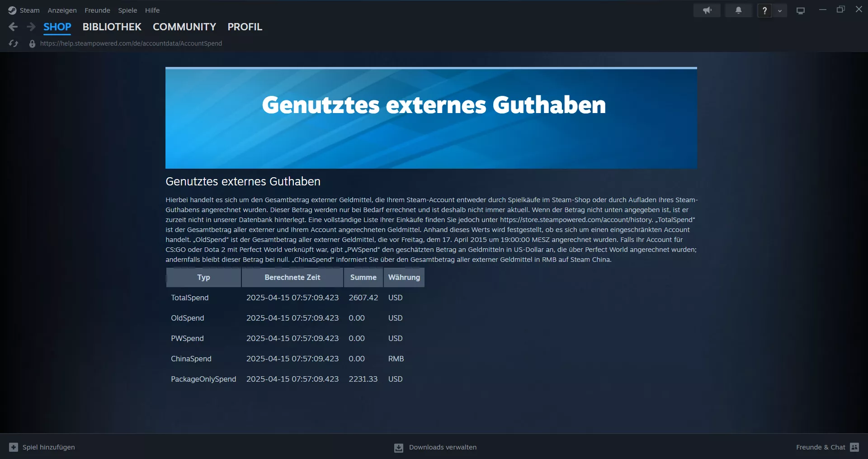Click the 0.00 value in OldSpend row
This screenshot has height=459, width=868.
pos(357,318)
